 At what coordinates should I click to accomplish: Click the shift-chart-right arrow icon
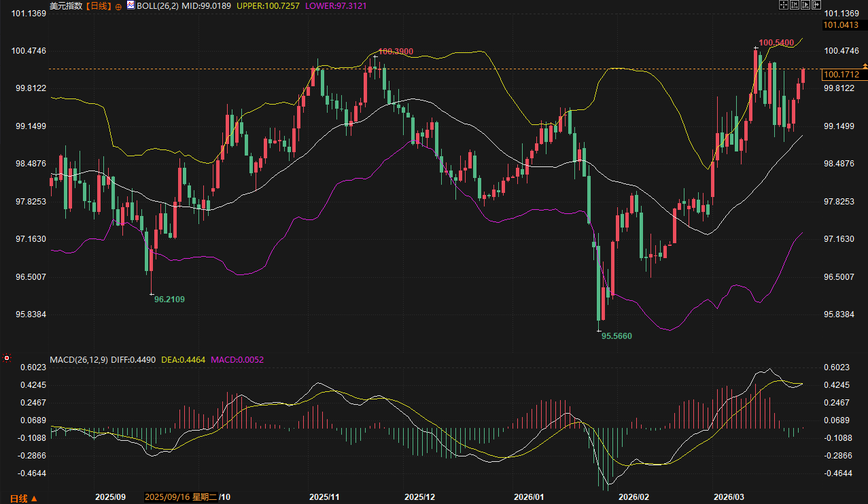point(816,5)
